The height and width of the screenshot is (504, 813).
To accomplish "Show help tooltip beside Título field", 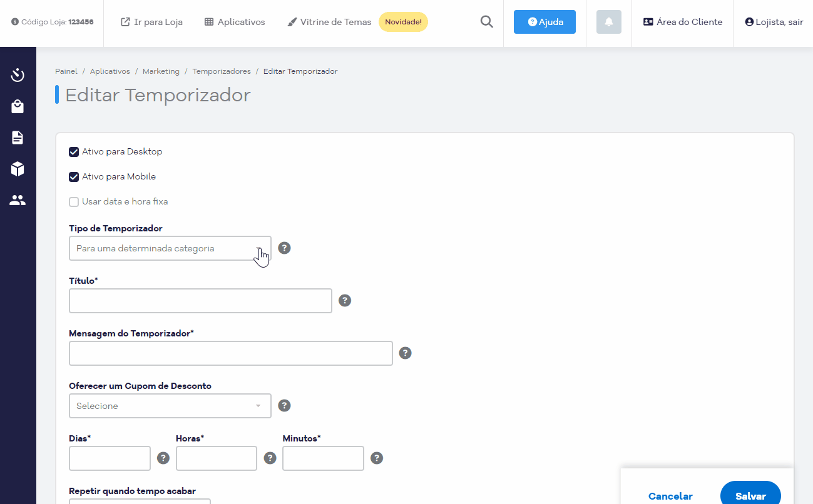I will (x=345, y=301).
